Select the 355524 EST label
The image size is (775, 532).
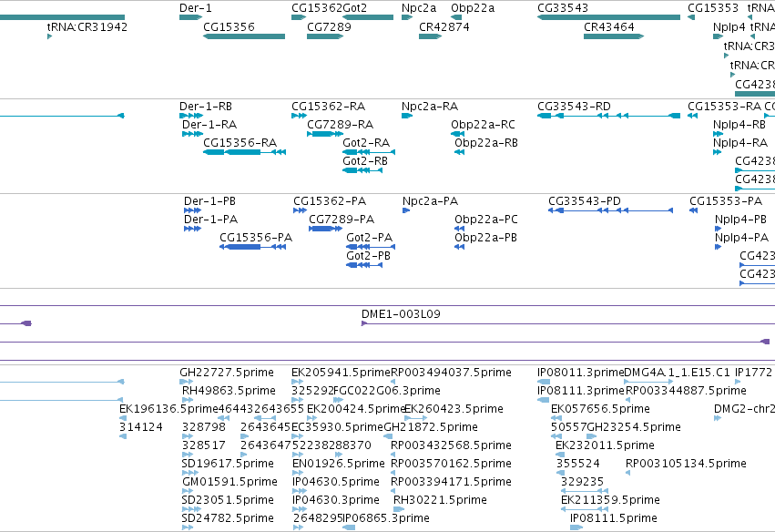[577, 464]
